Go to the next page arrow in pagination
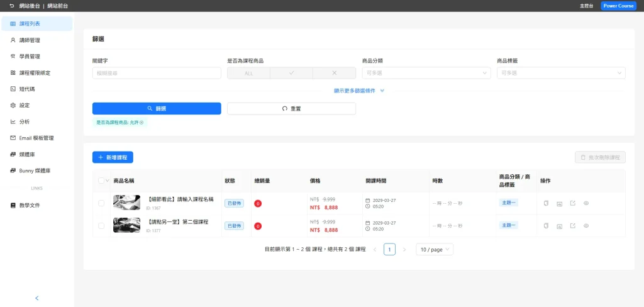 tap(404, 250)
